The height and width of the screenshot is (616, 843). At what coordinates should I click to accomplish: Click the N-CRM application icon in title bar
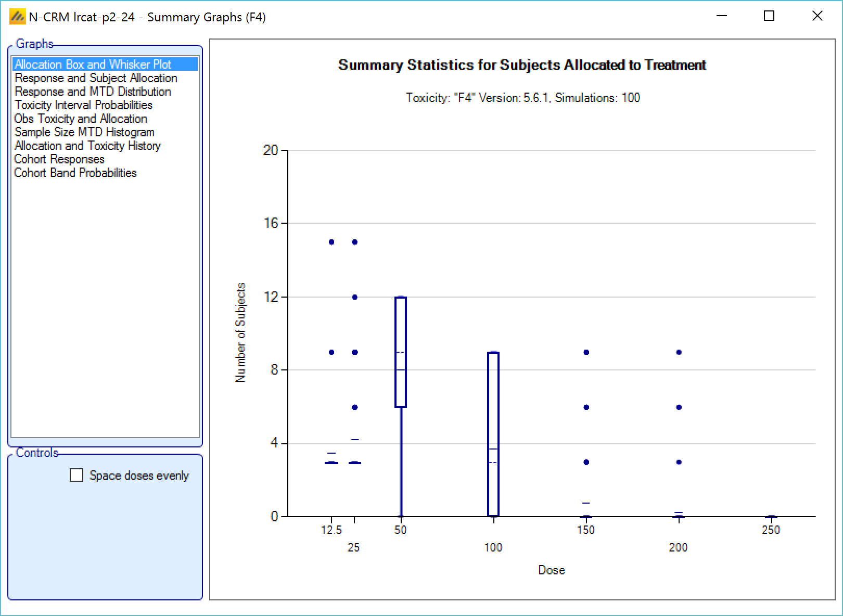(17, 17)
